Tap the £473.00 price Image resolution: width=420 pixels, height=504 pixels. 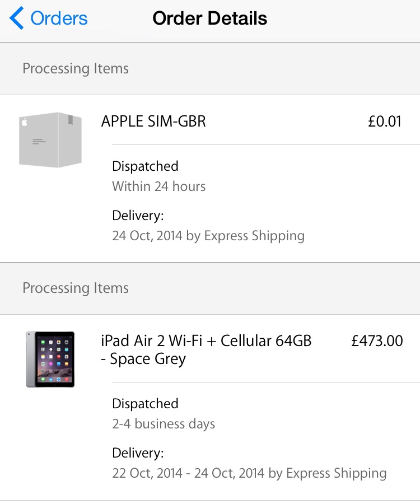377,341
